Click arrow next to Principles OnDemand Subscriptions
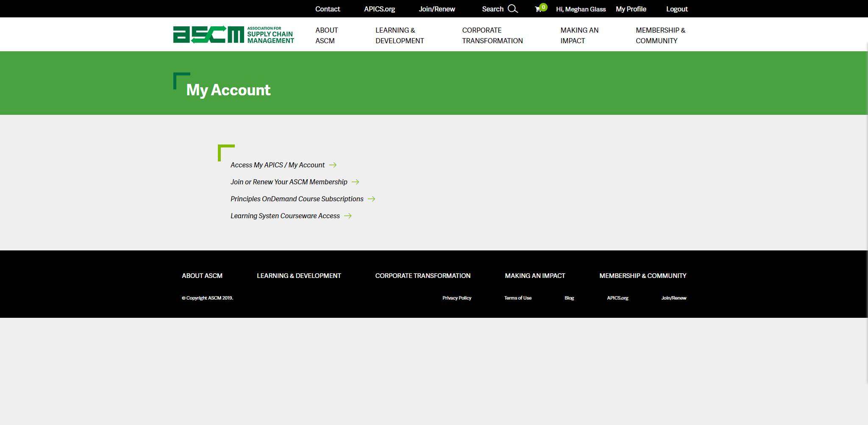Screen dimensions: 868x425 371,199
